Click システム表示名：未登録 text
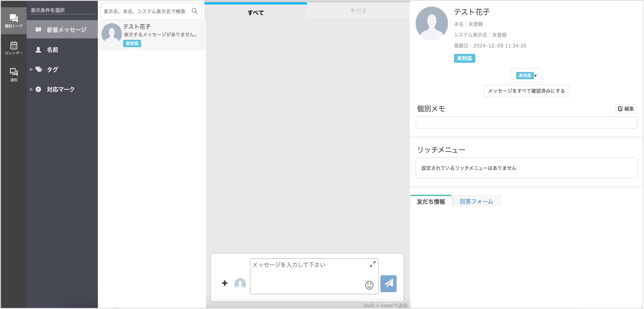 480,35
